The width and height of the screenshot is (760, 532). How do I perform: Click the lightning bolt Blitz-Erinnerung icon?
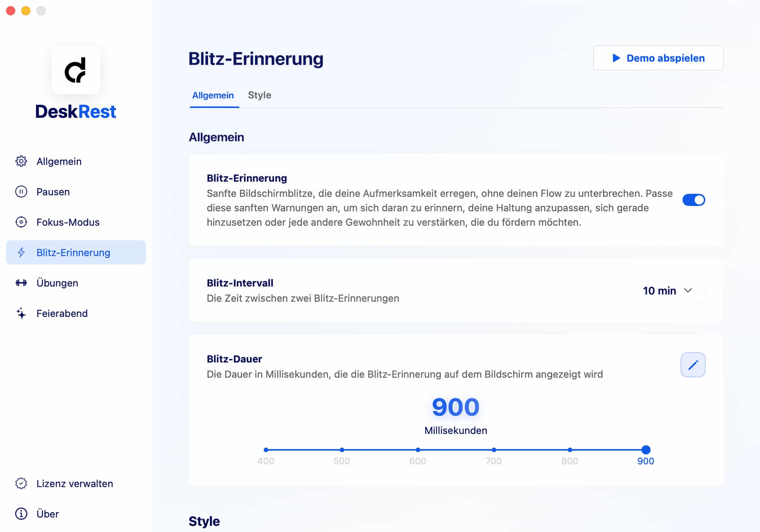(x=21, y=253)
